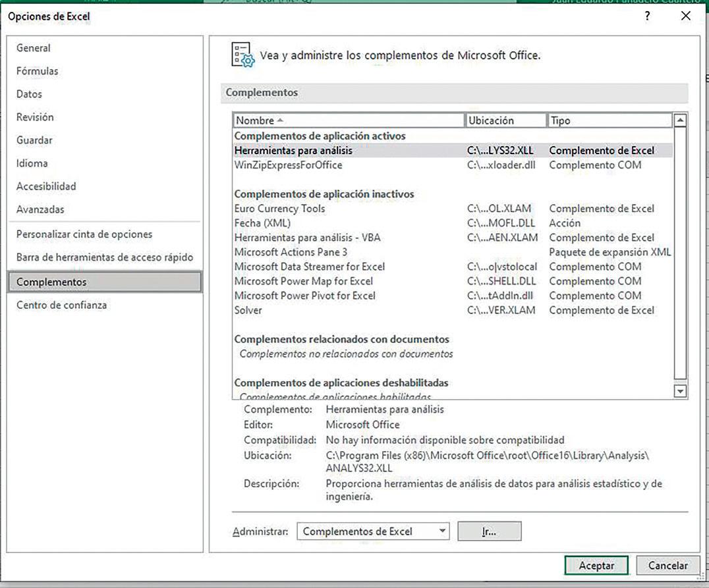Select the Solver add-in row
This screenshot has width=709, height=588.
pyautogui.click(x=453, y=310)
